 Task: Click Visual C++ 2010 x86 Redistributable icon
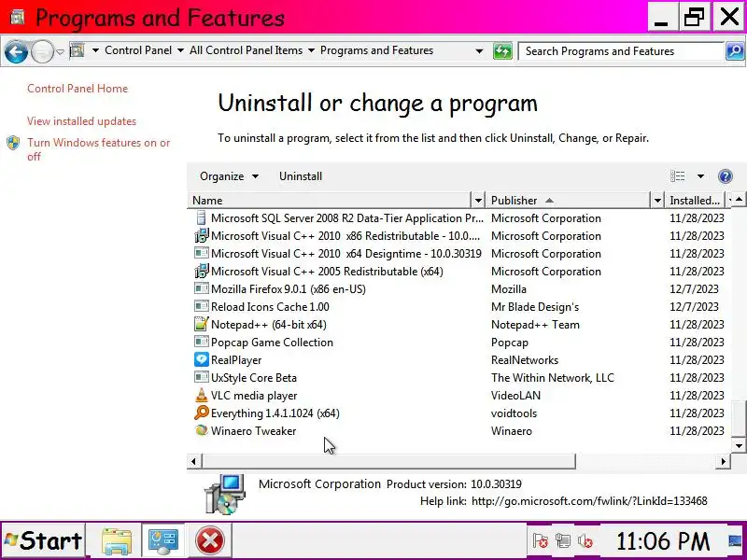click(x=202, y=236)
